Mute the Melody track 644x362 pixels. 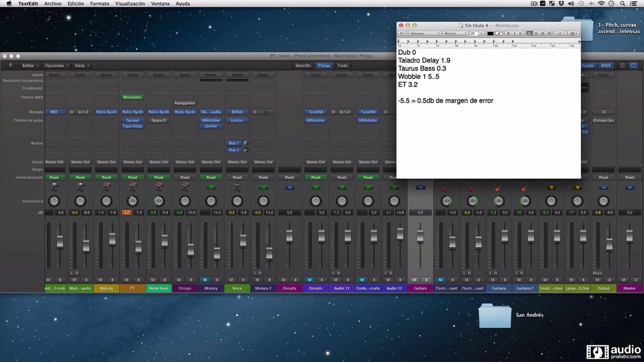(100, 280)
